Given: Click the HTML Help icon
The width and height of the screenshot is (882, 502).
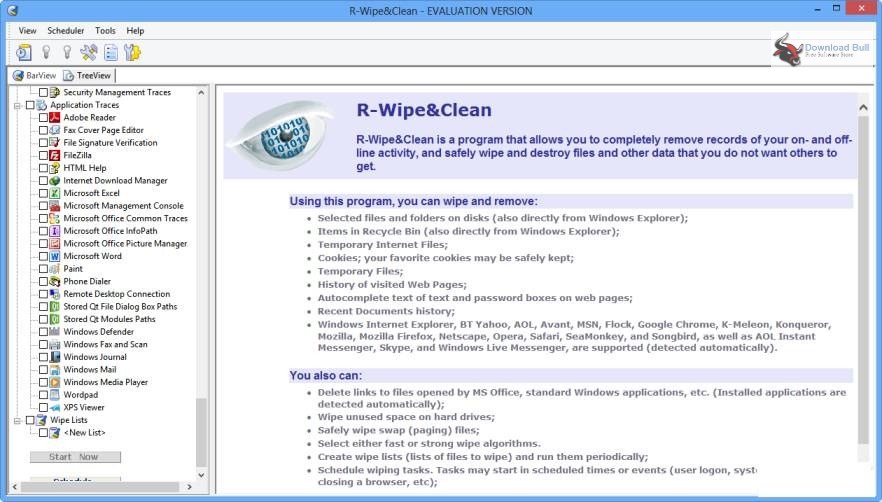Looking at the screenshot, I should coord(55,168).
